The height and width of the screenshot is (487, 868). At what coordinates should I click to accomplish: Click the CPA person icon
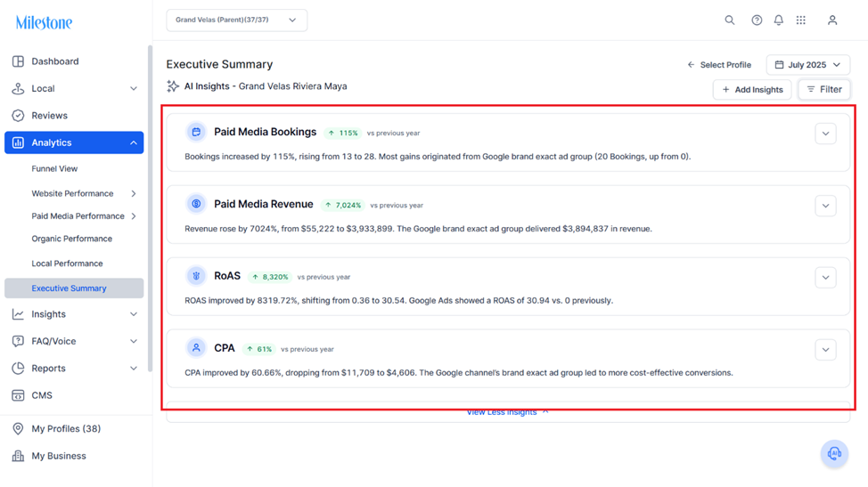pos(196,348)
